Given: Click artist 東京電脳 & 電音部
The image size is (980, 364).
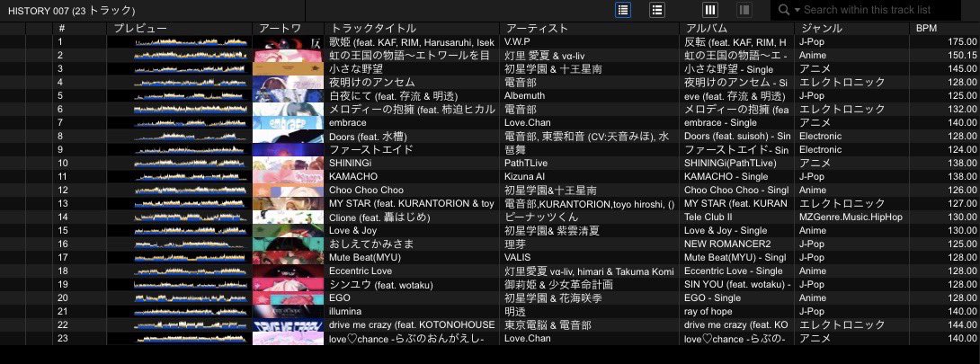Looking at the screenshot, I should [x=547, y=324].
